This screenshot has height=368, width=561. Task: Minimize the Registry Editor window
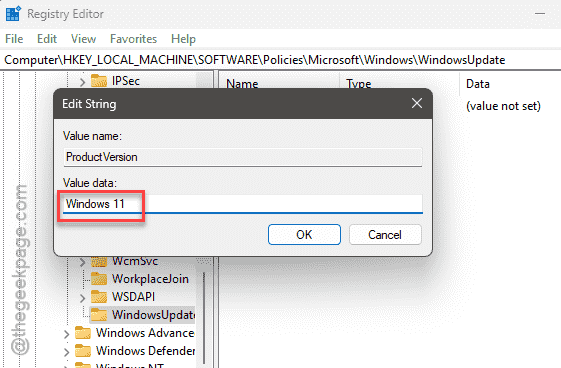(x=540, y=14)
